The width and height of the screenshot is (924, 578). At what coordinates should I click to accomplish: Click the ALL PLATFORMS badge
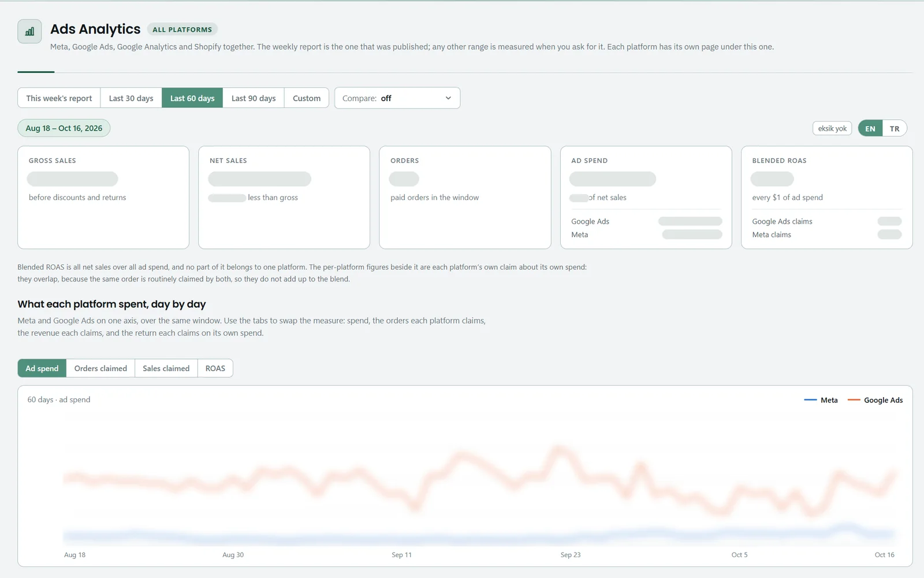[x=182, y=29]
